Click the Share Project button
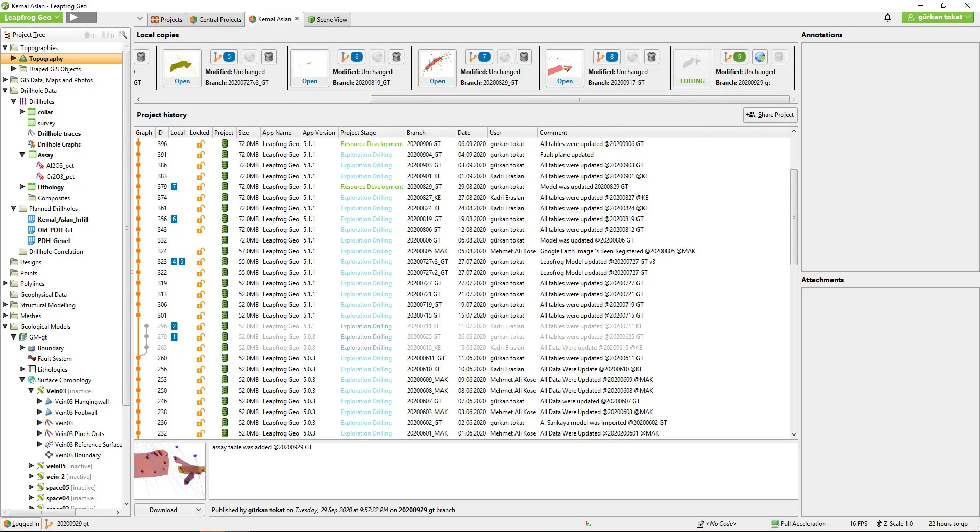Image resolution: width=980 pixels, height=532 pixels. pos(770,115)
